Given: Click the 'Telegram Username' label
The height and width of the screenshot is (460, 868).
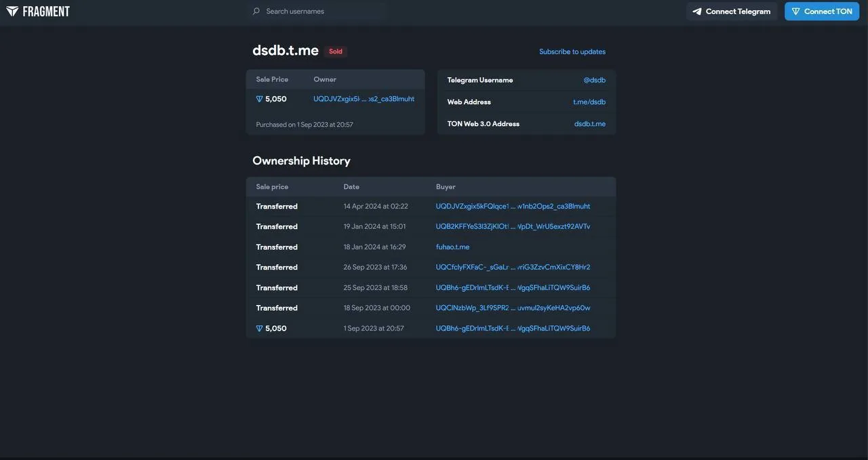Looking at the screenshot, I should tap(480, 80).
